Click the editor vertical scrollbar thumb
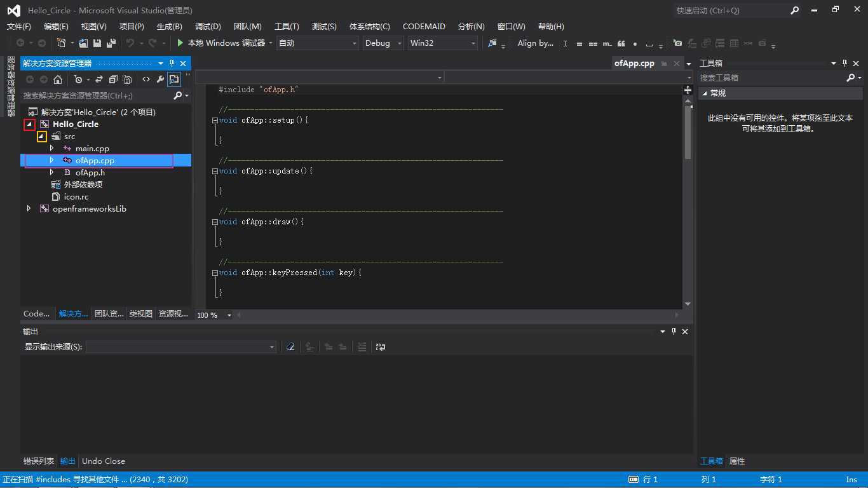 click(x=688, y=132)
